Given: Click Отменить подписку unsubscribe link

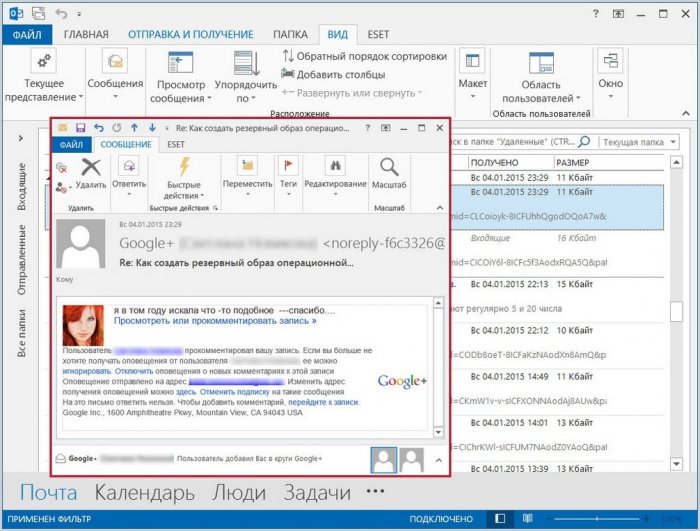Looking at the screenshot, I should coord(234,392).
